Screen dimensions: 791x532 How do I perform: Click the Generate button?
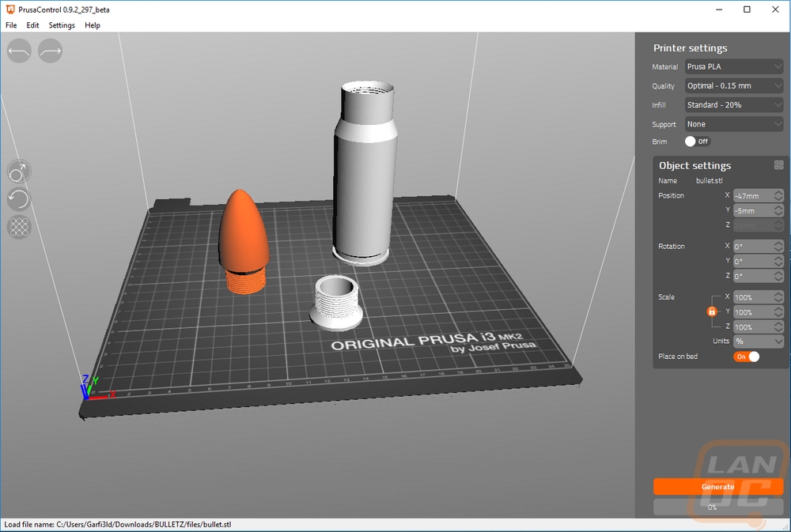[718, 487]
